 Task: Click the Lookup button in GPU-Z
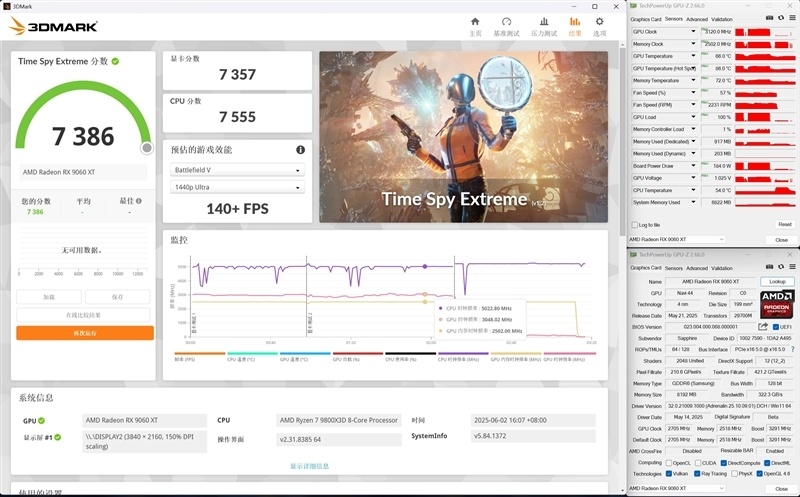(777, 282)
